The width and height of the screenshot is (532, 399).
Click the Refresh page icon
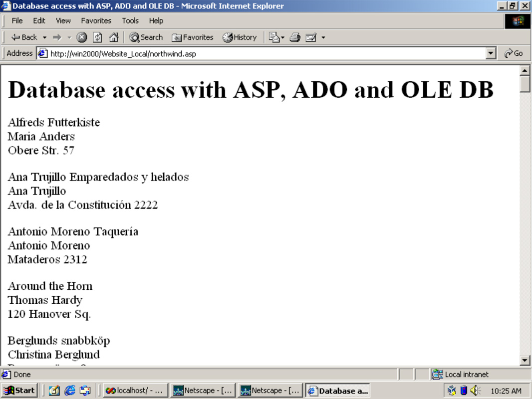click(98, 37)
